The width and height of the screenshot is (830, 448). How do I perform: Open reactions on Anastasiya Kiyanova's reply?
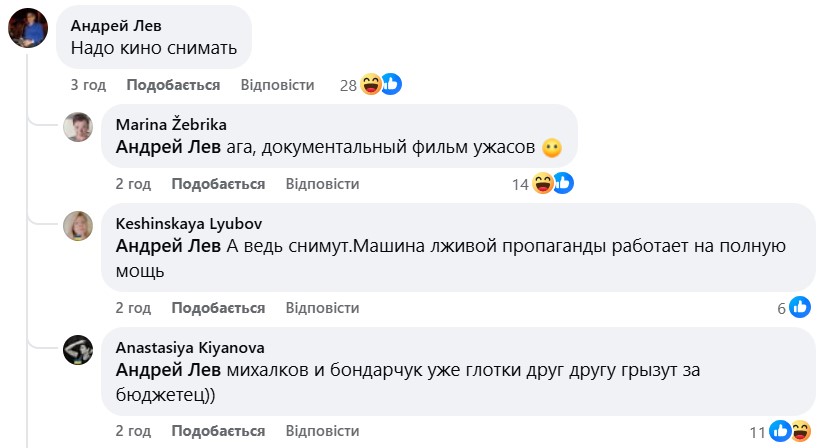(x=789, y=432)
